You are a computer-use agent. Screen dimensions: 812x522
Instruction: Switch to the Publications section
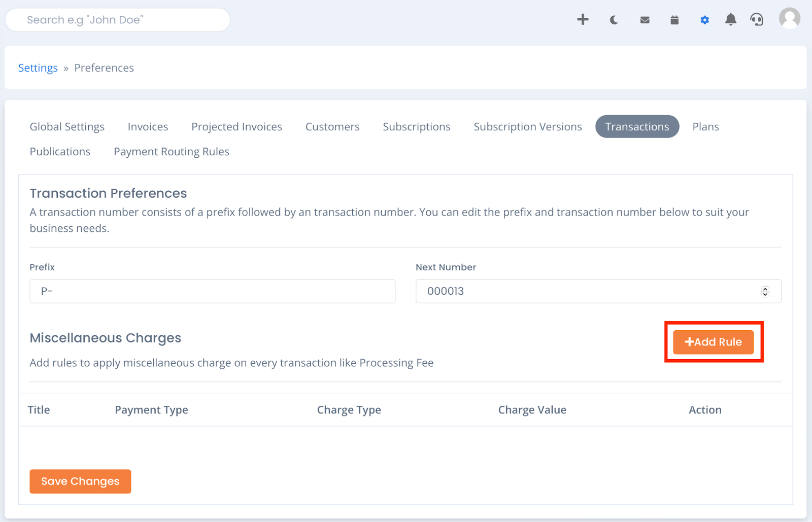click(x=60, y=151)
